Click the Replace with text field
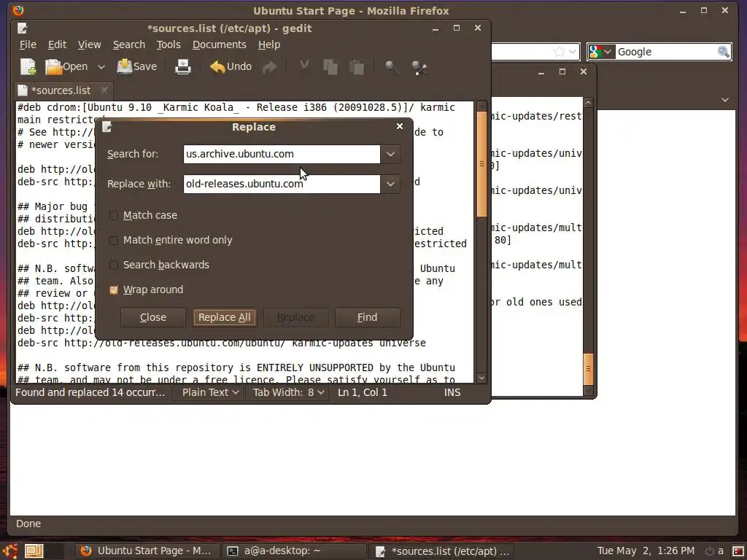This screenshot has height=560, width=747. click(x=282, y=184)
